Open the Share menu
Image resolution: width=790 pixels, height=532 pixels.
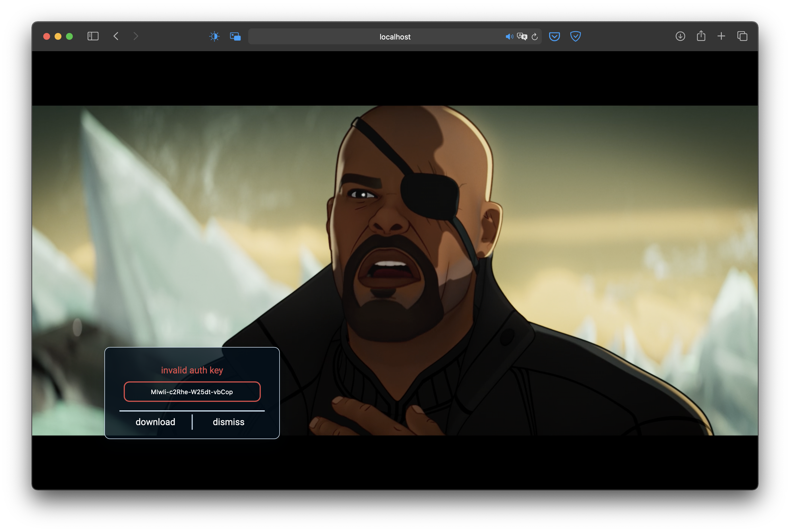point(701,36)
